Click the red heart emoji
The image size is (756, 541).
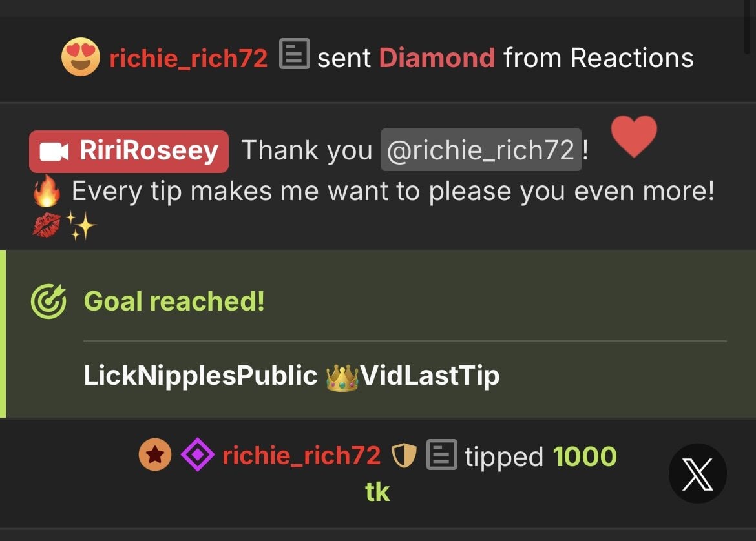coord(634,136)
